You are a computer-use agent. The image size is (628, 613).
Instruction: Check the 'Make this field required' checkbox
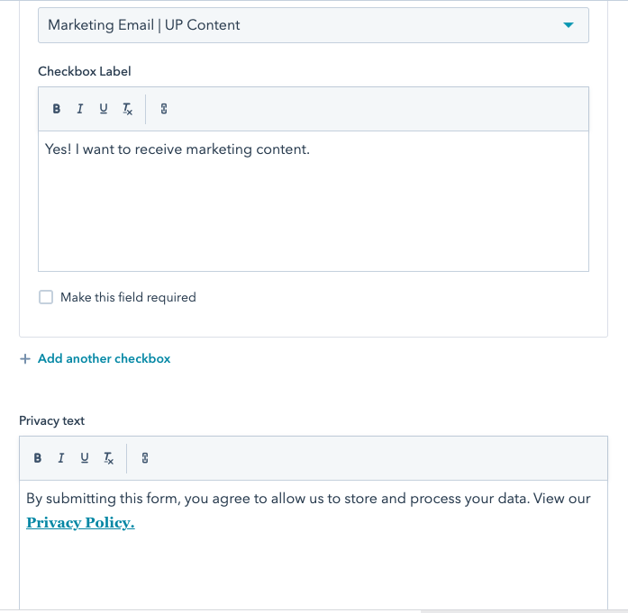tap(46, 297)
